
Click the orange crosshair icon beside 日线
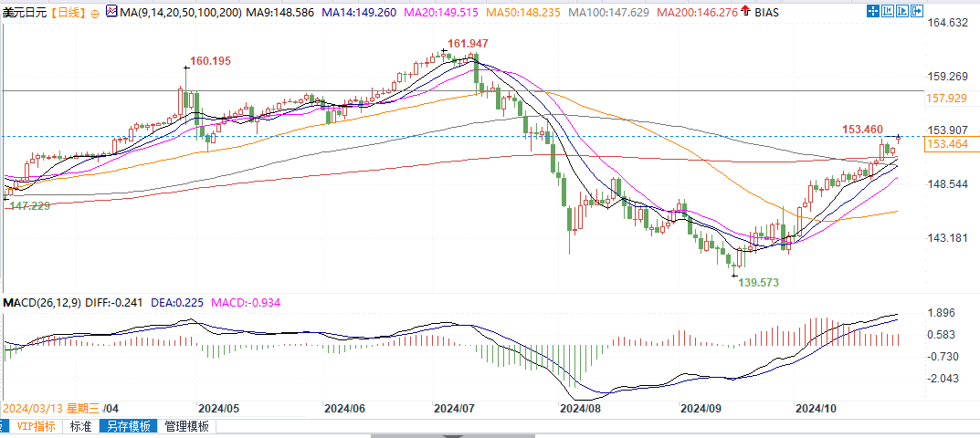[94, 13]
